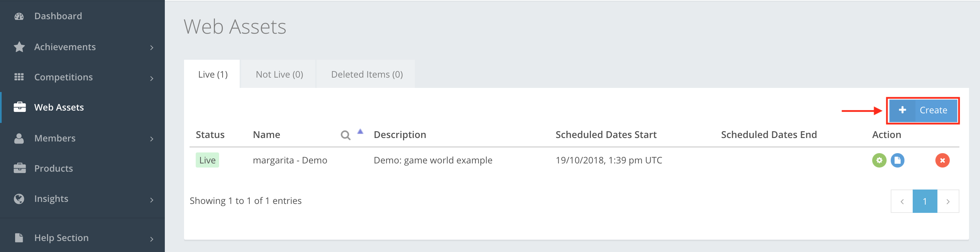The image size is (980, 252).
Task: Delete the margarita - Demo web asset
Action: [942, 160]
